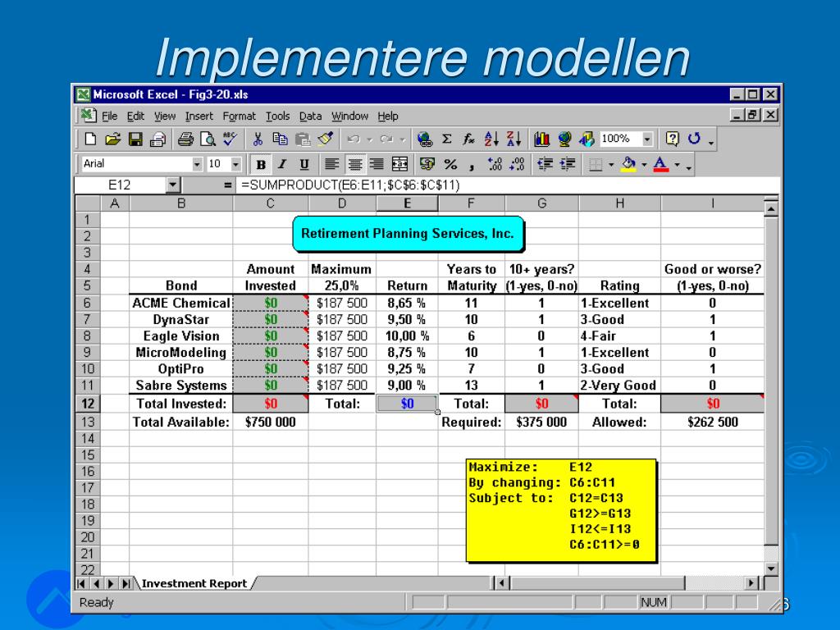Open the Insert menu
Image resolution: width=840 pixels, height=630 pixels.
(x=199, y=116)
